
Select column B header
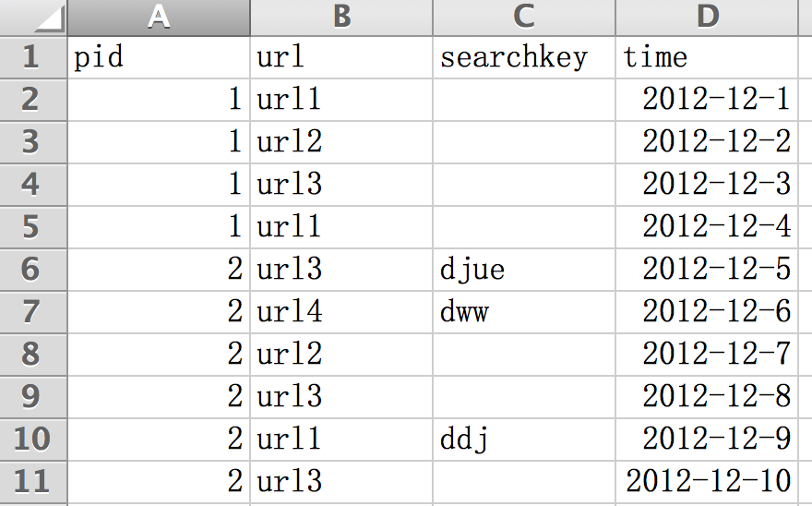341,18
